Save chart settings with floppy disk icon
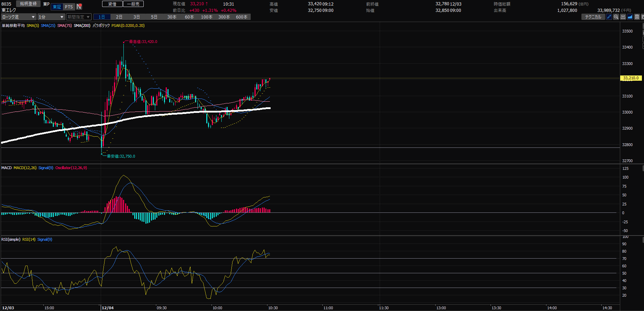644x311 pixels. point(637,17)
